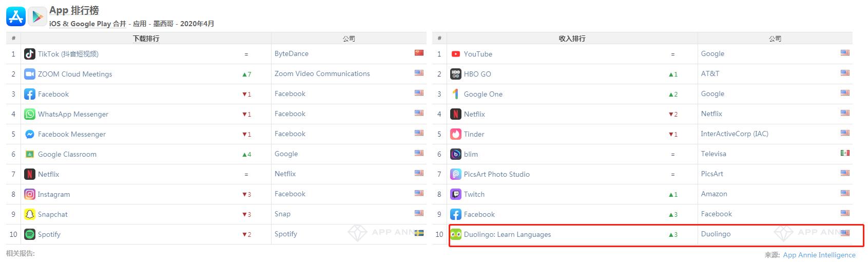Click the ▼2 rank change for Spotify
Viewport: 868px width, 262px height.
coord(246,234)
